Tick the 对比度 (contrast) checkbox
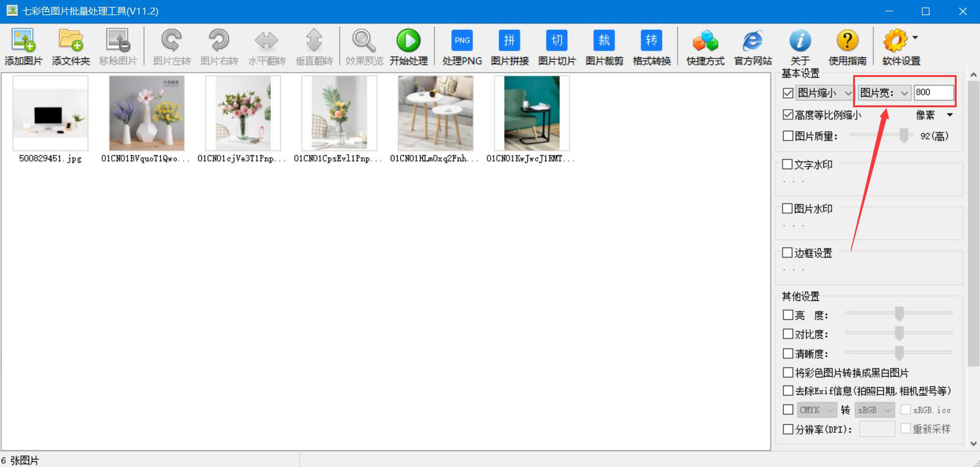This screenshot has width=980, height=467. click(x=788, y=334)
